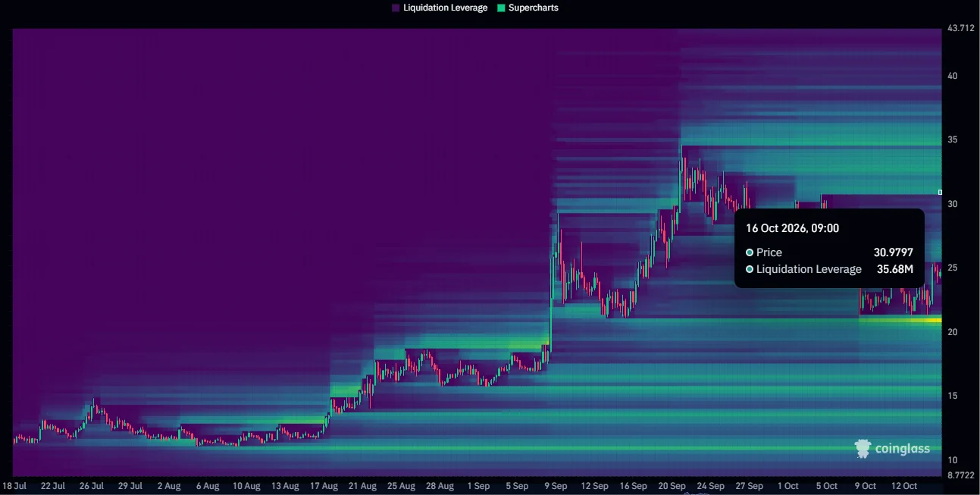Click the 43.712 top price axis label

[961, 28]
